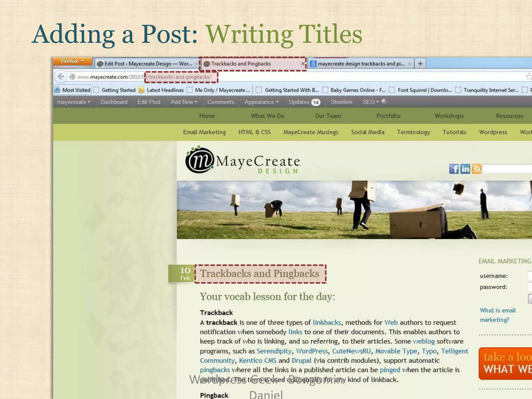
Task: Click the orange take a look banner
Action: point(505,363)
